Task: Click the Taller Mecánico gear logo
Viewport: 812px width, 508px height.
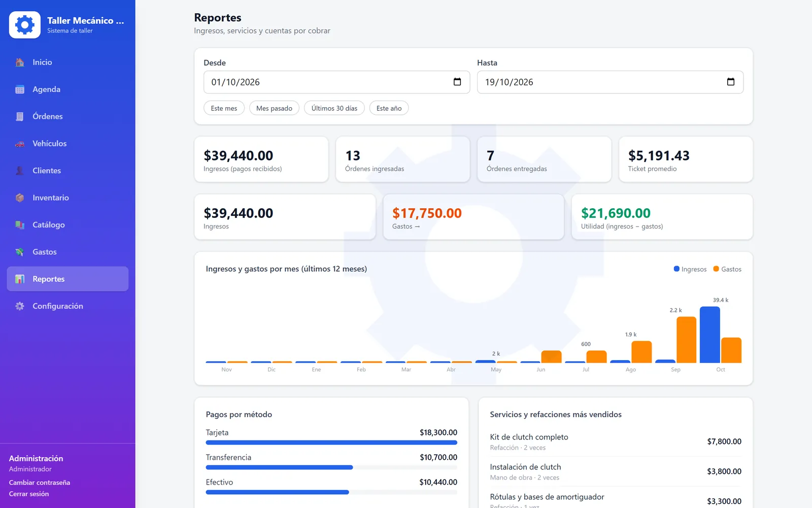Action: (x=24, y=25)
